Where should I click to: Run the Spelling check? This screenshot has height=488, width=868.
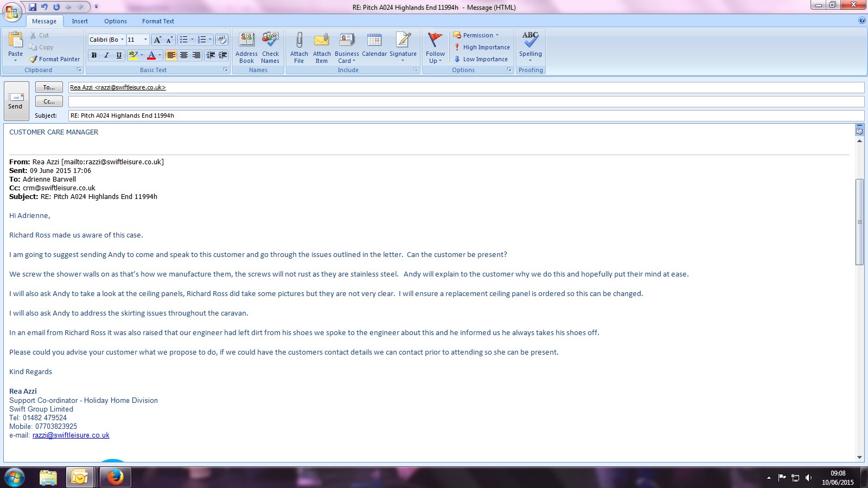(531, 47)
